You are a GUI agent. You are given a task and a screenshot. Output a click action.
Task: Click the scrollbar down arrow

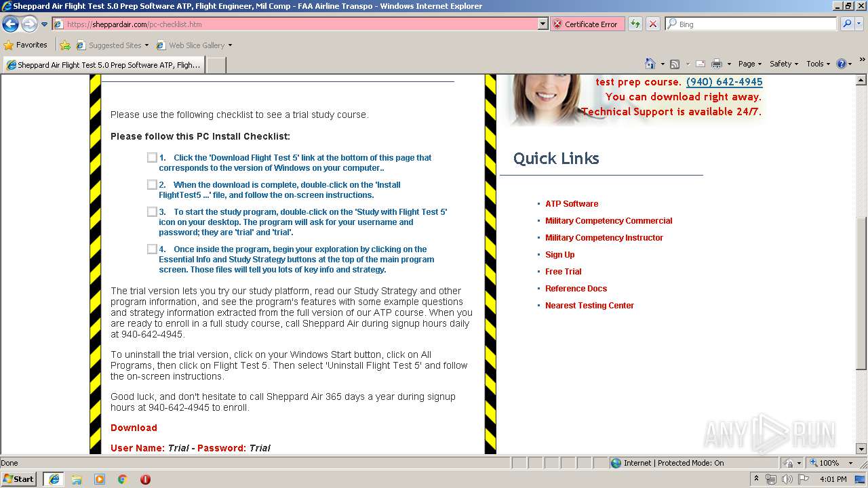pyautogui.click(x=861, y=449)
